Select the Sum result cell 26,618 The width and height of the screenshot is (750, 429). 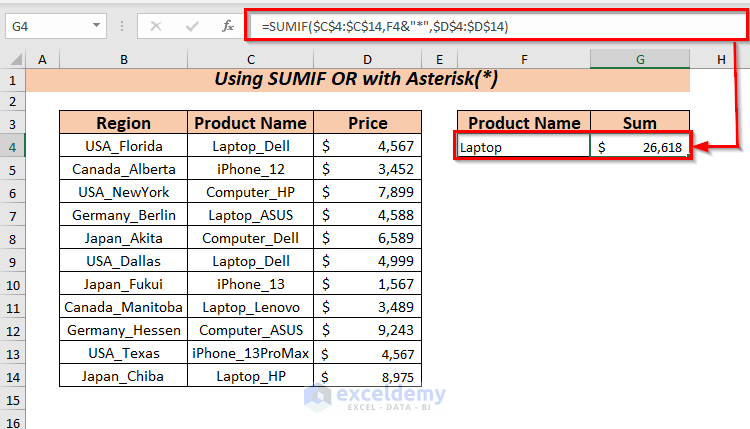640,146
